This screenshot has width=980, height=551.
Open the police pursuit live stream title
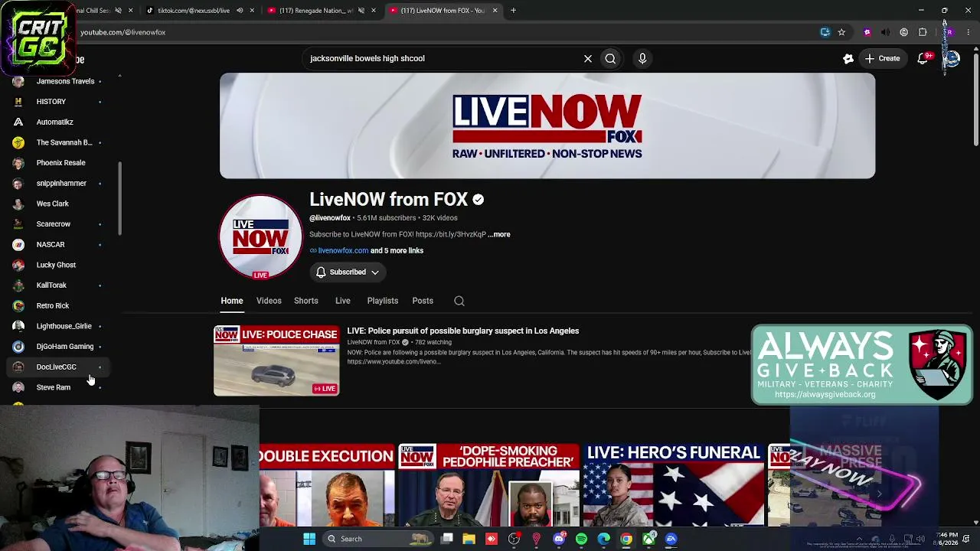463,331
